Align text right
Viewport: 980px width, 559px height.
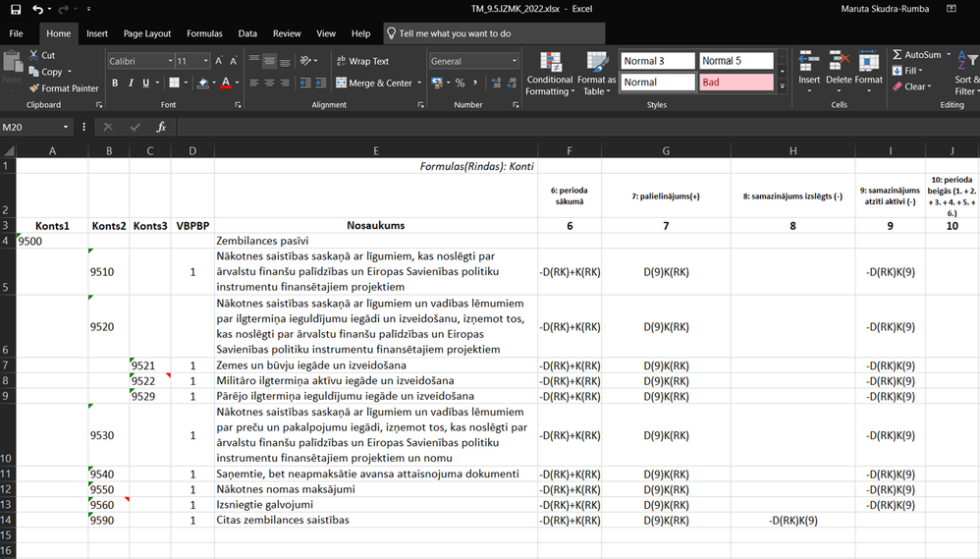pos(285,83)
